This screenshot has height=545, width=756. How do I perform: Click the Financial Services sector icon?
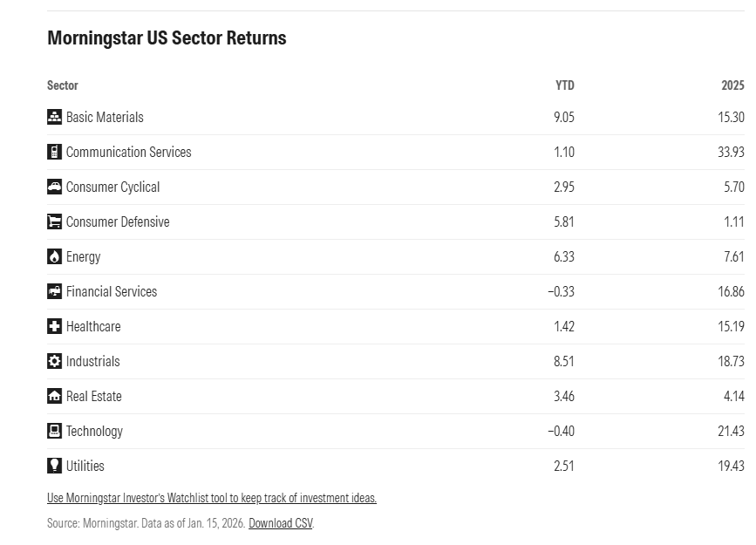point(54,291)
